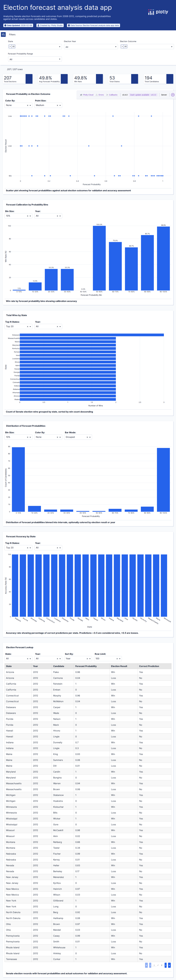This screenshot has height=980, width=176.
Task: Click the Whitehouse candidate cell
Action: pyautogui.click(x=63, y=947)
